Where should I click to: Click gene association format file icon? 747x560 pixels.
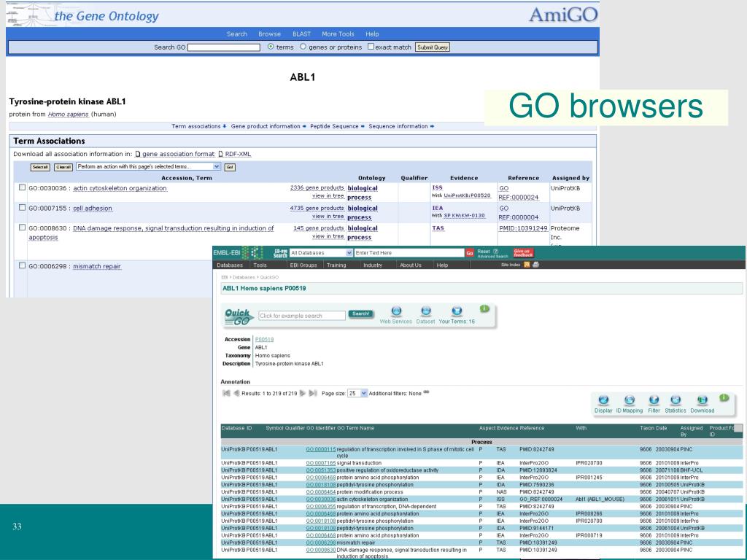[138, 154]
